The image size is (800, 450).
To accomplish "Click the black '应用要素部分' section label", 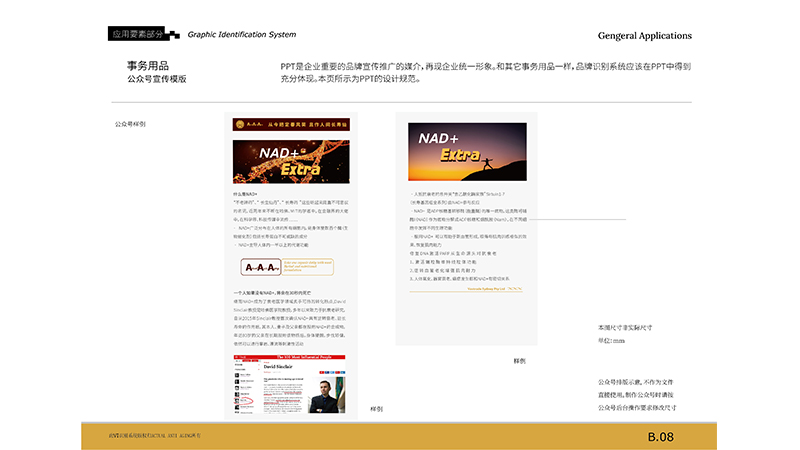I will 136,34.
